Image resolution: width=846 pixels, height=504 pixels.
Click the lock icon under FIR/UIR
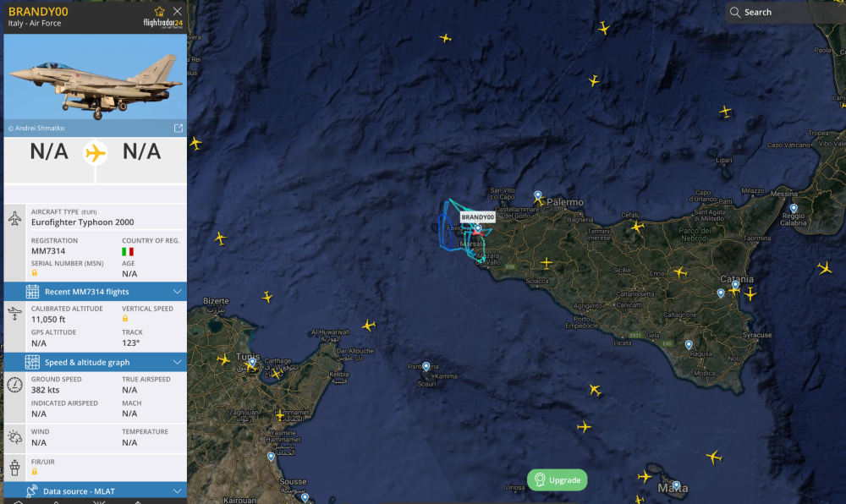pos(35,471)
